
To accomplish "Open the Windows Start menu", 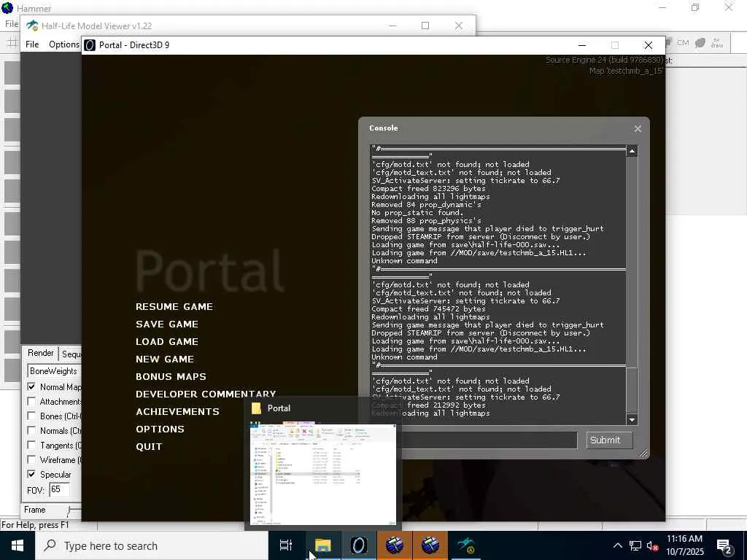I will tap(18, 545).
